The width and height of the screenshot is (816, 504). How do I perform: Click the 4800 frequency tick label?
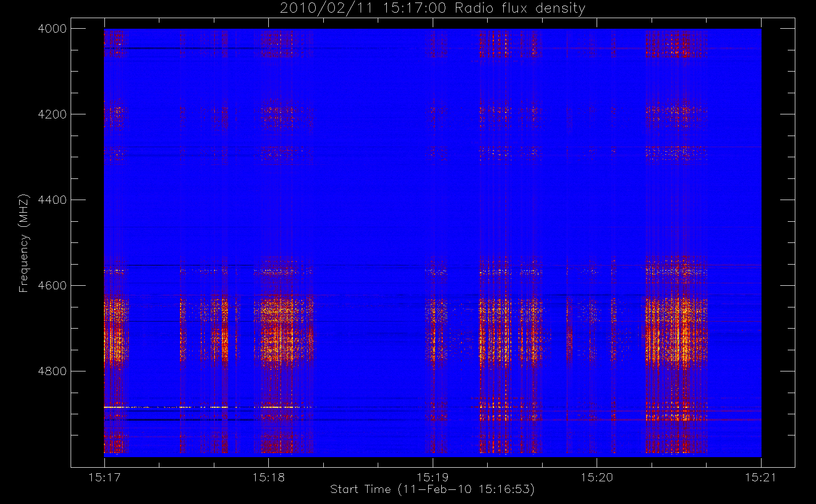pos(52,371)
